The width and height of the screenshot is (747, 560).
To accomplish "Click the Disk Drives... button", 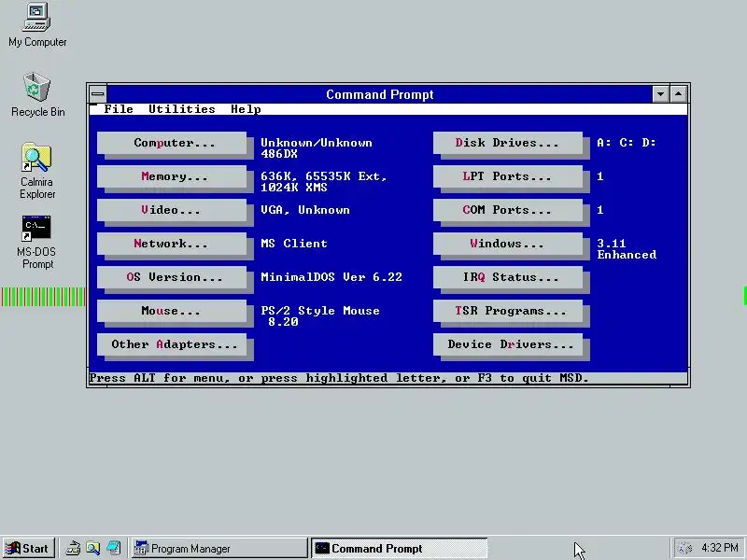I will (508, 143).
